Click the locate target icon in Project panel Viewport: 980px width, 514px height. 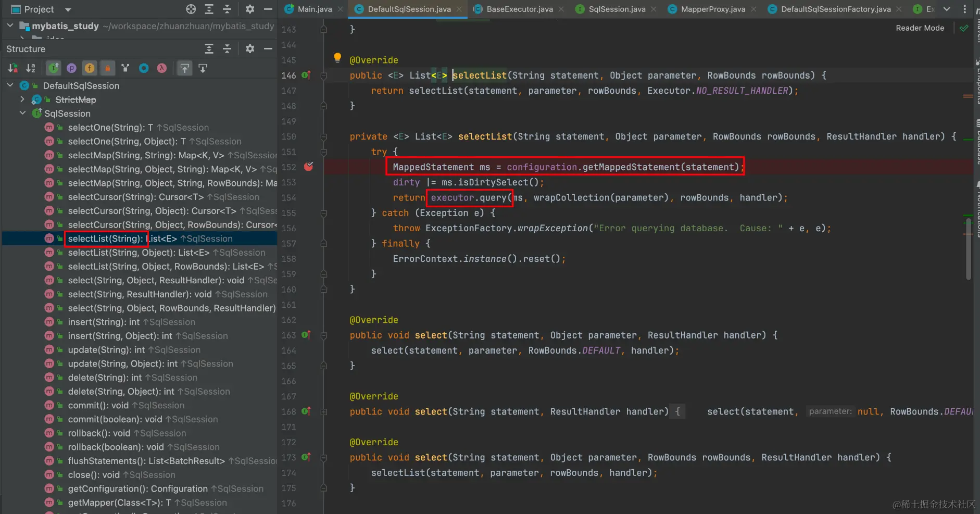coord(191,9)
